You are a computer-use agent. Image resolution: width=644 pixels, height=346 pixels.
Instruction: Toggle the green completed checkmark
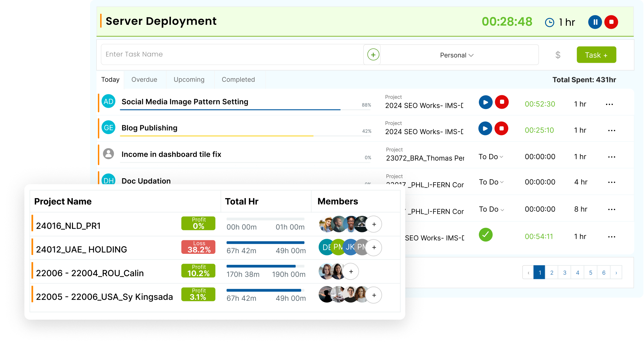486,235
